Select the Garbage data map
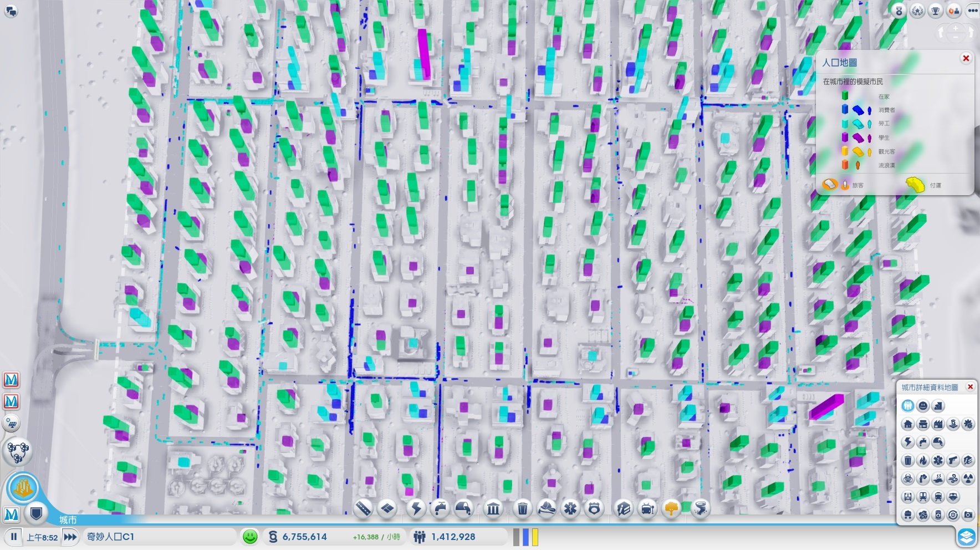Screen dimensions: 980x550 click(908, 460)
